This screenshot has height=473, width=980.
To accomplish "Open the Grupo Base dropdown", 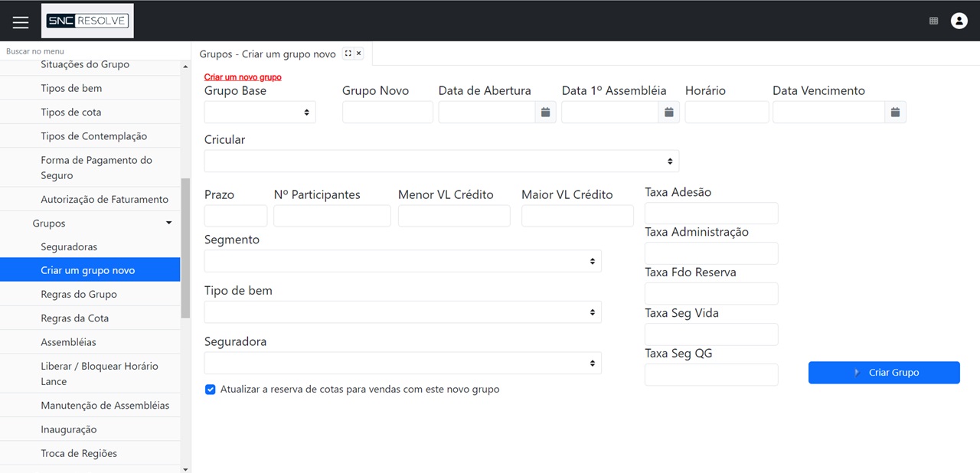I will tap(260, 113).
